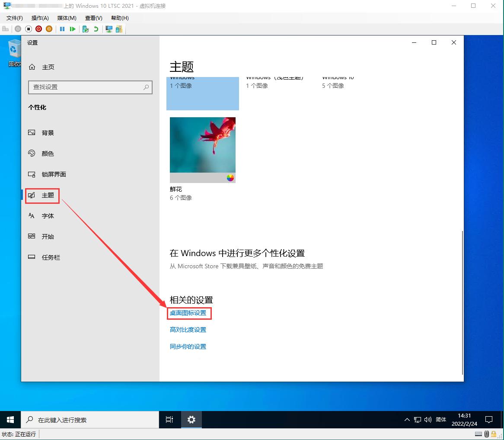Open 桌面图标设置 (Desktop icon settings) link
504x440 pixels.
189,313
